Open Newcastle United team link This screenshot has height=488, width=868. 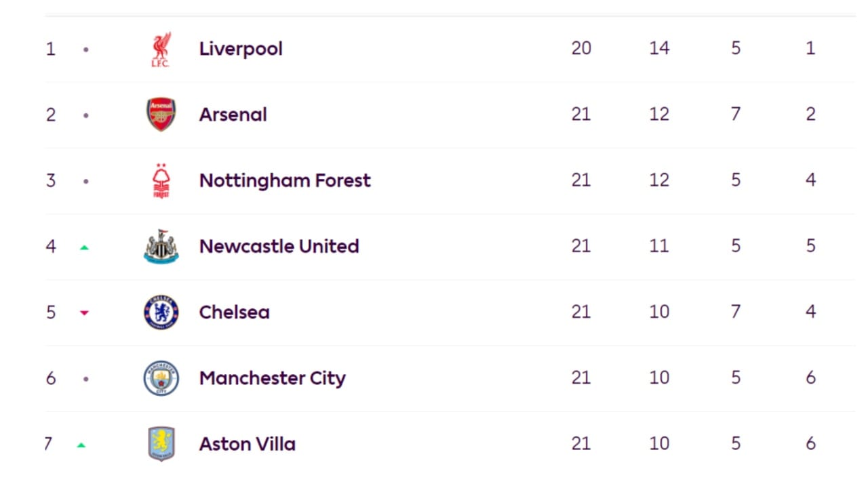click(279, 246)
